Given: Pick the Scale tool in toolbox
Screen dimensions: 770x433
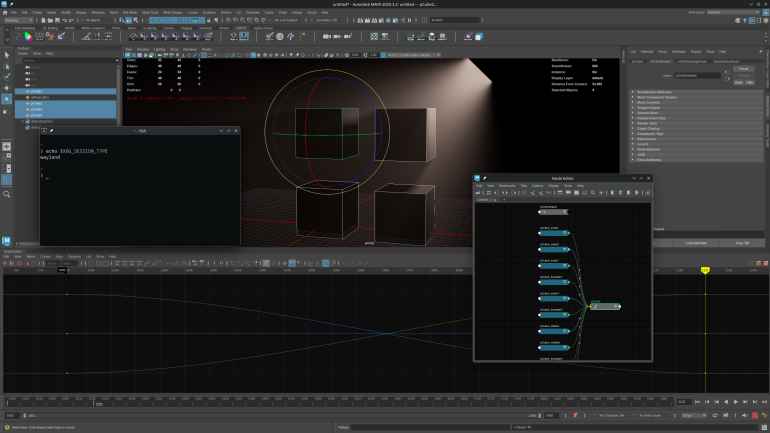Looking at the screenshot, I should point(7,111).
